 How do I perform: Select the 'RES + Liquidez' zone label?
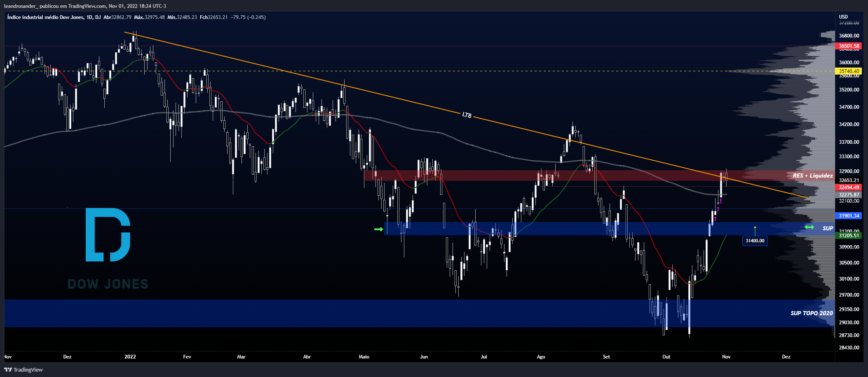[x=813, y=176]
